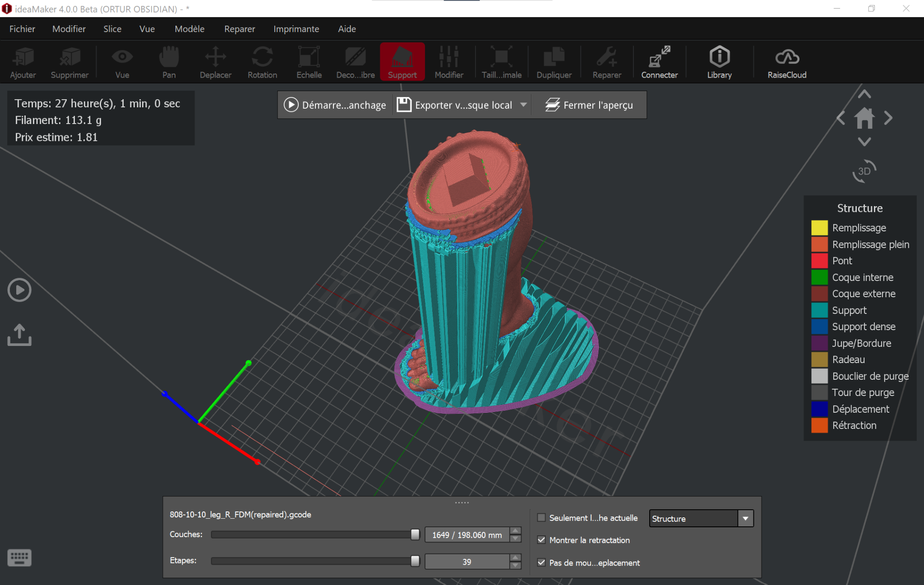This screenshot has width=924, height=585.
Task: Click the 'Fermer l'aperçu' button
Action: [589, 105]
